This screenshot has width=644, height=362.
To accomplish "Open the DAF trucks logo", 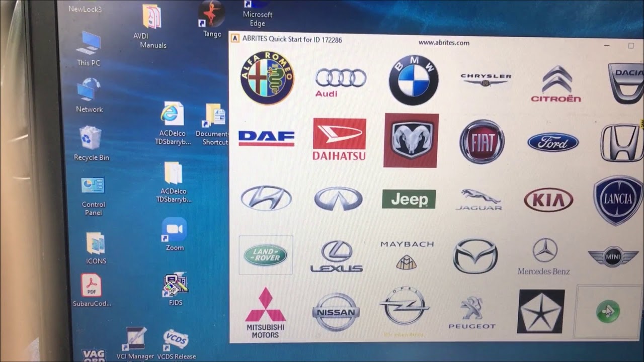I will (x=266, y=138).
